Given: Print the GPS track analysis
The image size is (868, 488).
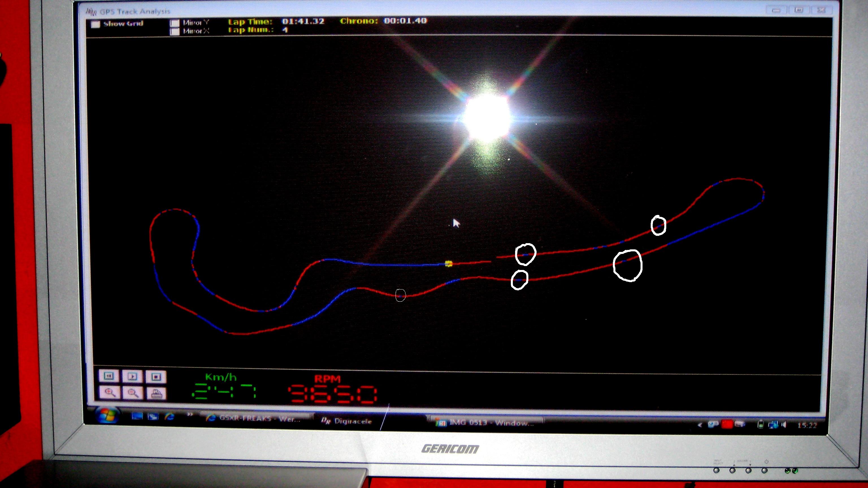Looking at the screenshot, I should [157, 393].
